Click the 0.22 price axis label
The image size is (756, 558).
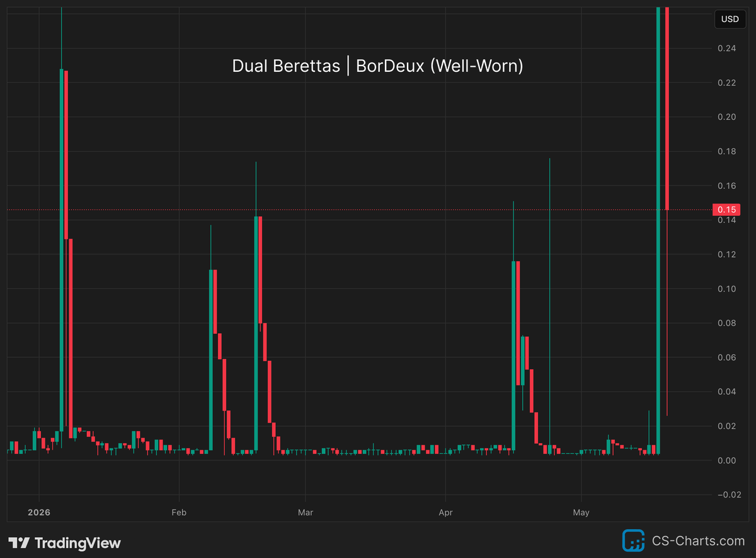[726, 83]
